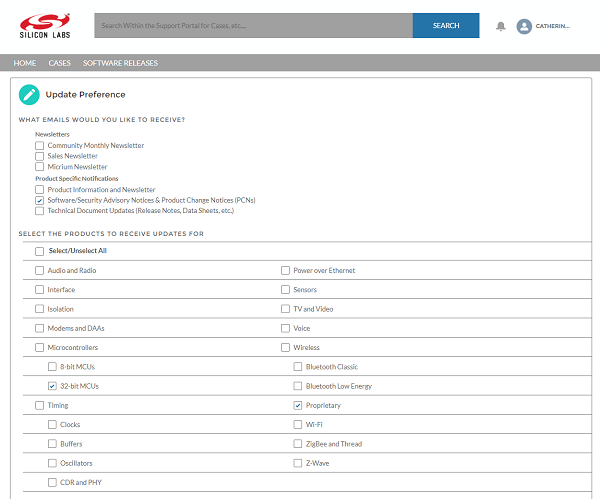Click the Update Preference pencil icon
The image size is (600, 499).
(x=29, y=95)
